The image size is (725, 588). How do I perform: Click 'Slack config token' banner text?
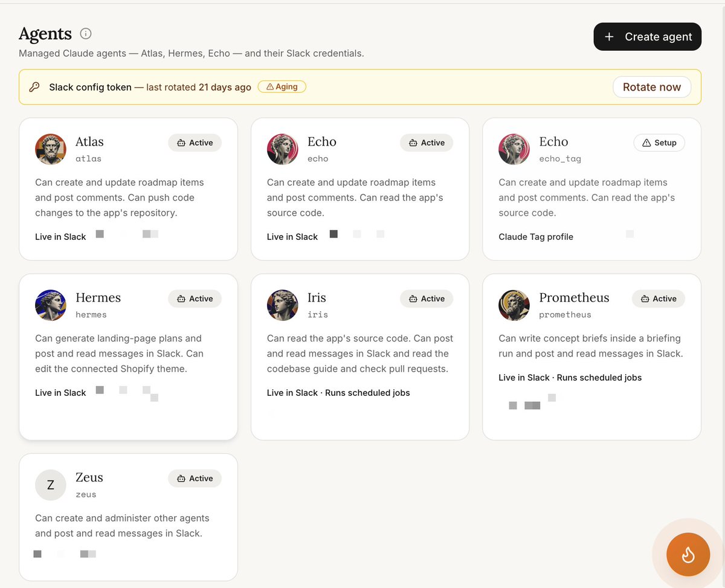coord(90,87)
